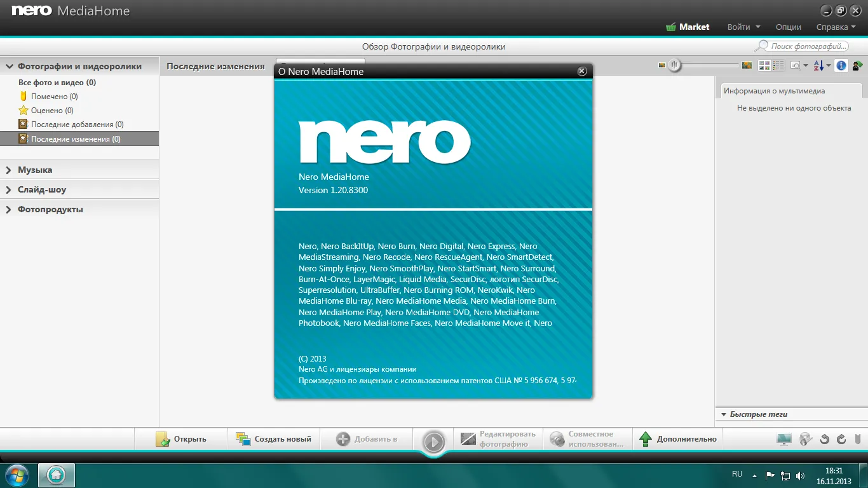The image size is (868, 488).
Task: Click the person with green tag icon
Action: 857,65
